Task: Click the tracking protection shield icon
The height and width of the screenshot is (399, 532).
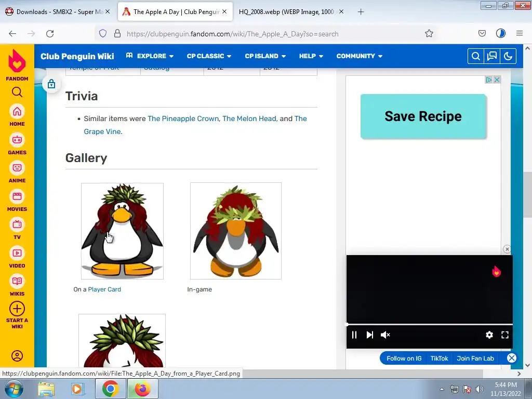Action: 103,34
